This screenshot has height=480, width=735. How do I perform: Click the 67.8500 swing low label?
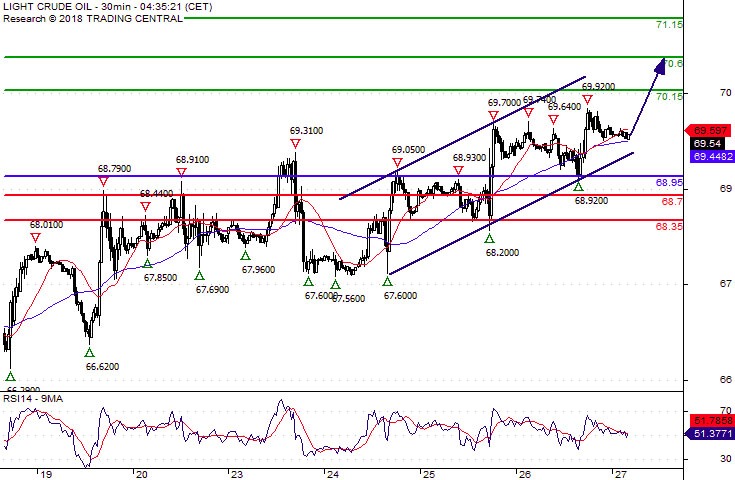pos(160,278)
